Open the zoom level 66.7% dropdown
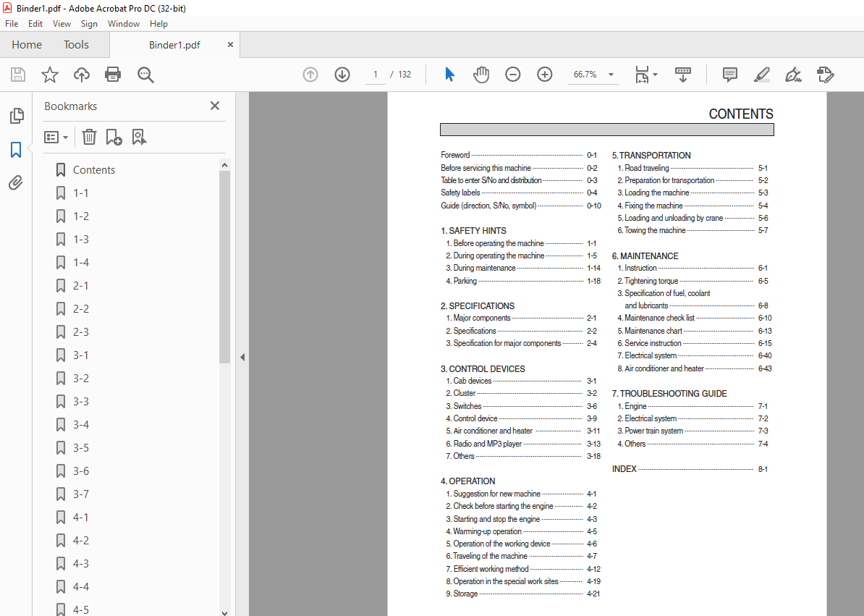 click(x=611, y=75)
